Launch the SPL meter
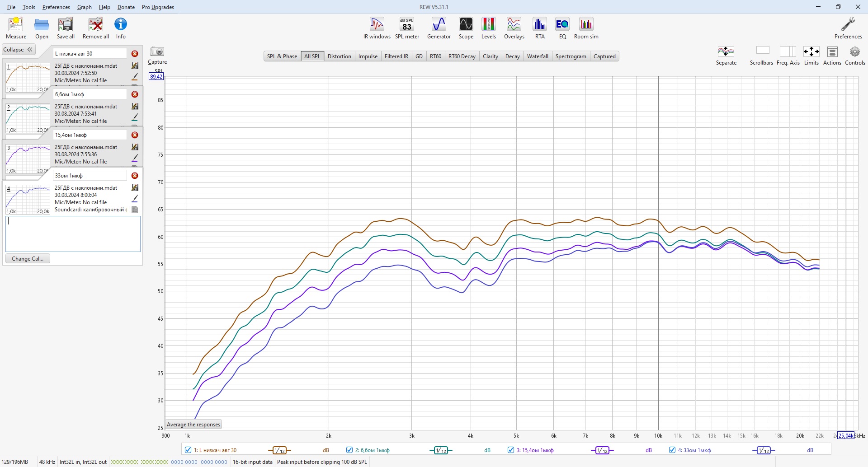Viewport: 868px width, 467px height. tap(407, 28)
